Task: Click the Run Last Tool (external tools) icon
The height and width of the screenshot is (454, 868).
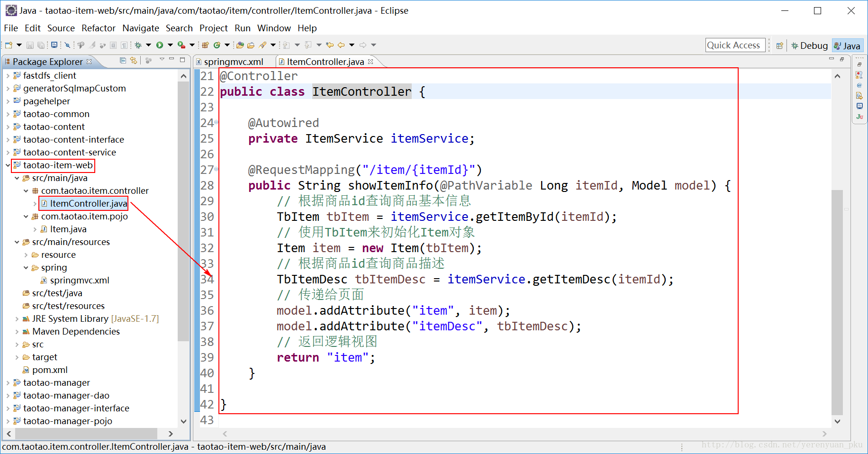Action: (181, 45)
